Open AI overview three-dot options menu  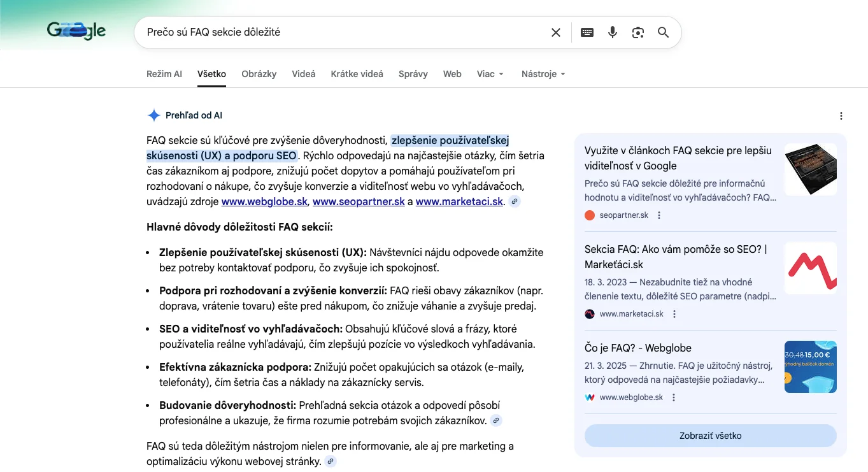tap(841, 116)
